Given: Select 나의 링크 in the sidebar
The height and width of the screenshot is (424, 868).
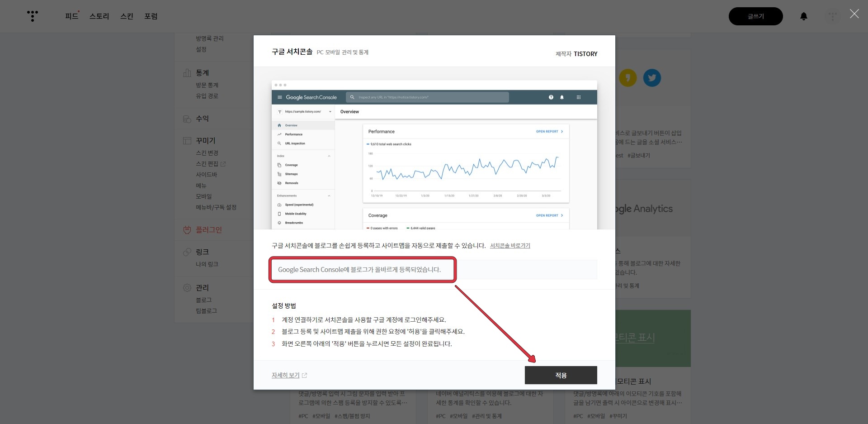Looking at the screenshot, I should pyautogui.click(x=207, y=264).
